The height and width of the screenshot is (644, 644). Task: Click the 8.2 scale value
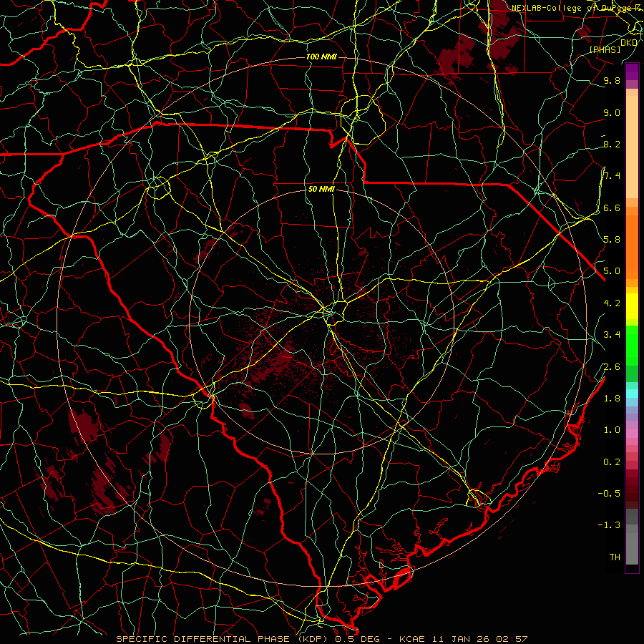[x=612, y=144]
